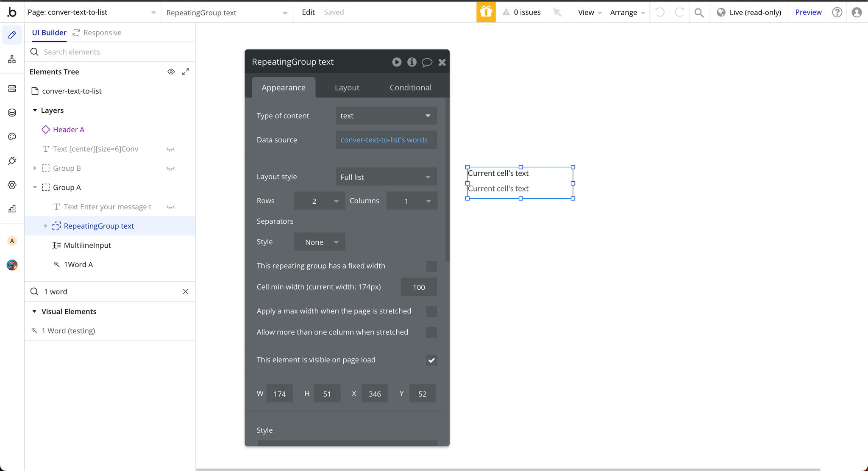Click the colorful round sidebar icon
This screenshot has width=868, height=471.
(12, 265)
